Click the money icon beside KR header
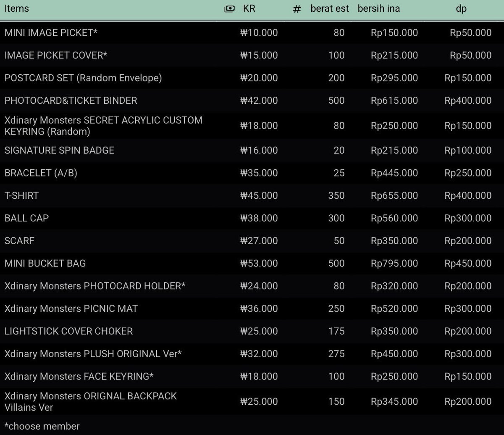This screenshot has width=504, height=435. click(x=229, y=9)
